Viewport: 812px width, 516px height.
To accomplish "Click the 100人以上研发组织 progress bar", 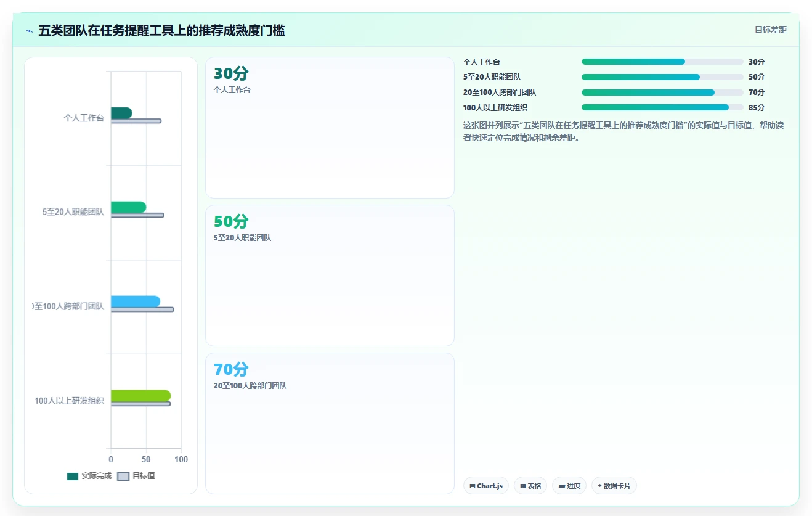I will click(662, 107).
